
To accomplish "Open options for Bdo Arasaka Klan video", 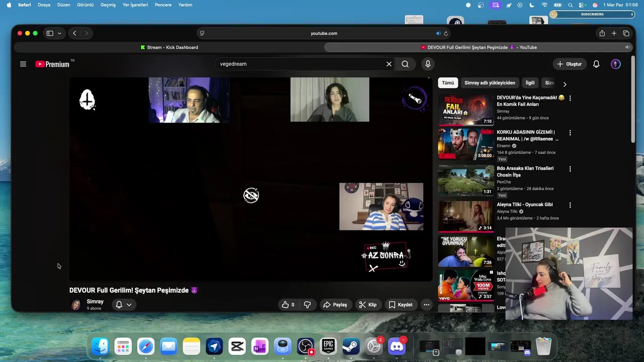I will pyautogui.click(x=570, y=169).
